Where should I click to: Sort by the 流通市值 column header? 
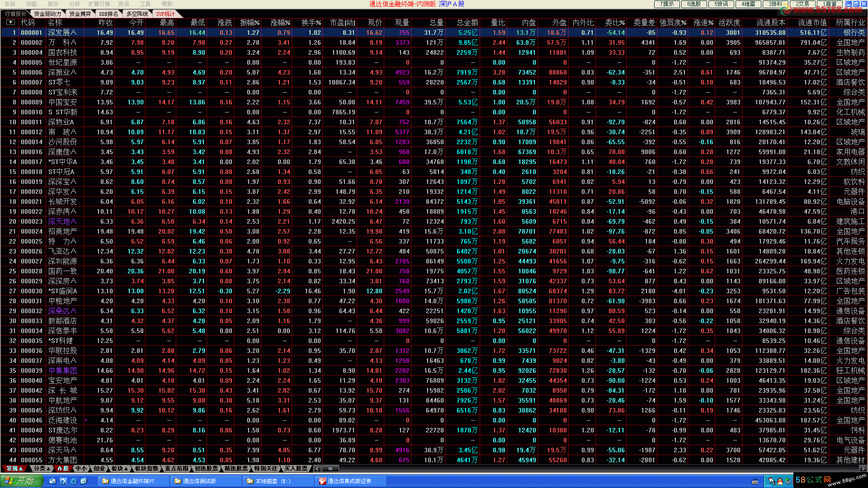[x=812, y=22]
